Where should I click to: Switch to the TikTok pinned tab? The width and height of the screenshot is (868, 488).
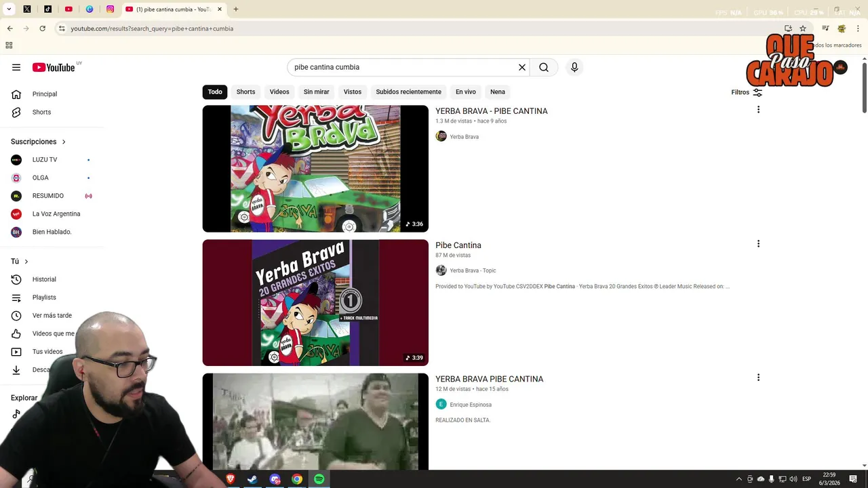[47, 9]
